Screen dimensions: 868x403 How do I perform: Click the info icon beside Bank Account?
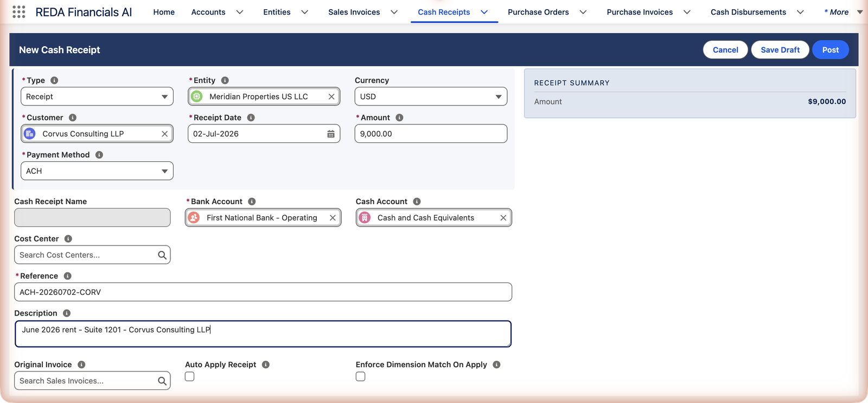[x=252, y=201]
